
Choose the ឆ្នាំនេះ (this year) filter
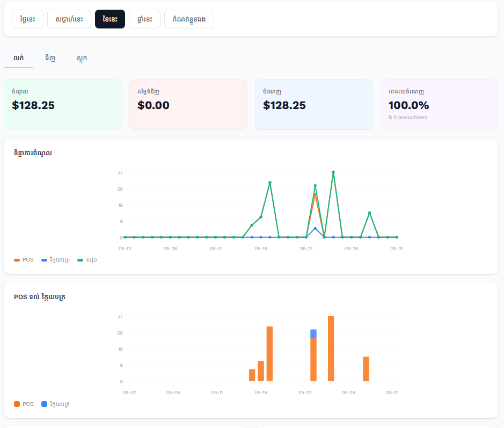pyautogui.click(x=144, y=19)
